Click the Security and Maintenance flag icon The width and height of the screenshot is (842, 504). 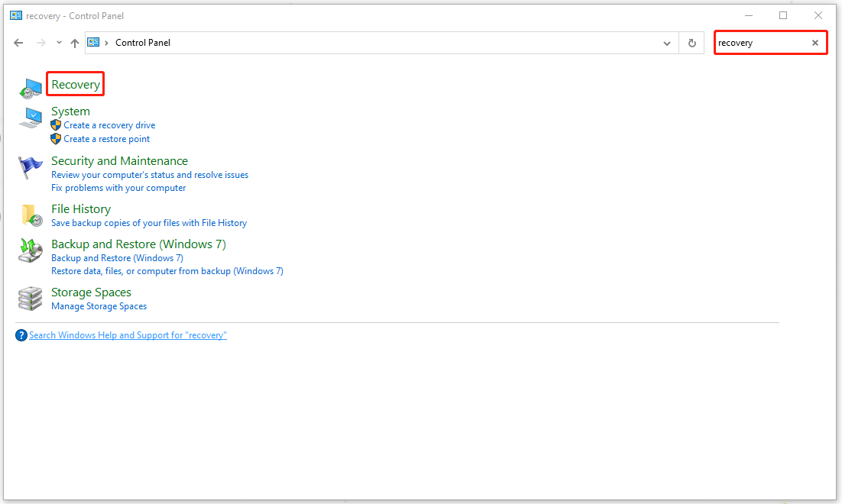point(31,167)
